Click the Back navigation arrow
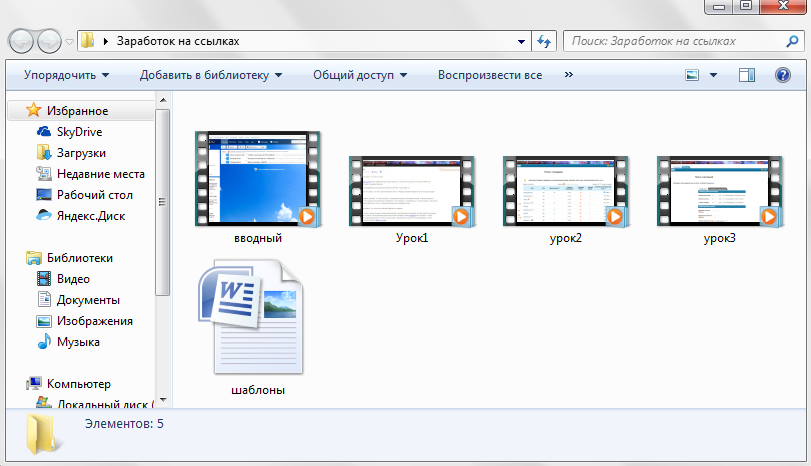Screen dimensions: 811x466 (22, 42)
